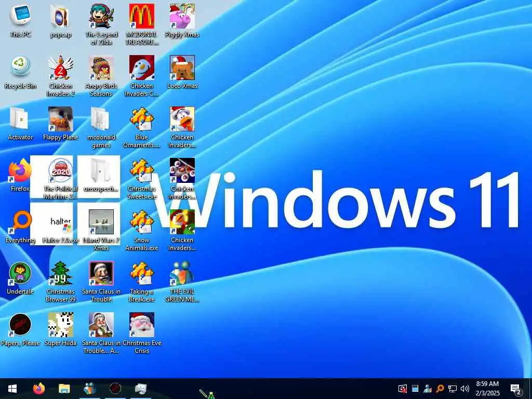The image size is (532, 399).
Task: Select Christmas Sweets.exe icon
Action: 141,170
